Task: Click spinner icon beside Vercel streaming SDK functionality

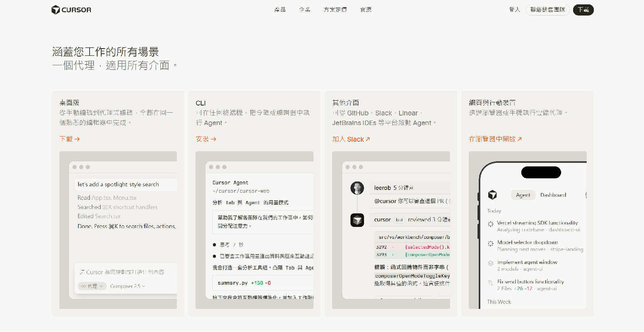Action: click(x=491, y=224)
